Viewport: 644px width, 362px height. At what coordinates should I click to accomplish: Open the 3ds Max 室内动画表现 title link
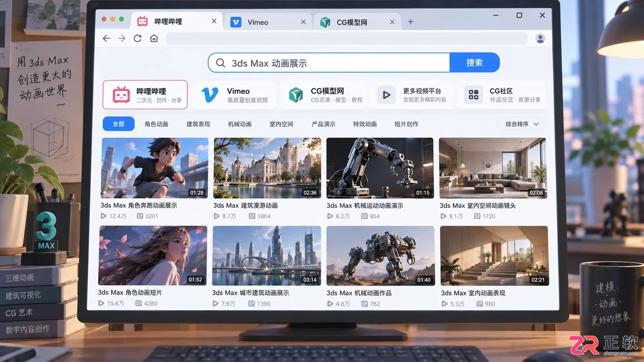pos(473,293)
